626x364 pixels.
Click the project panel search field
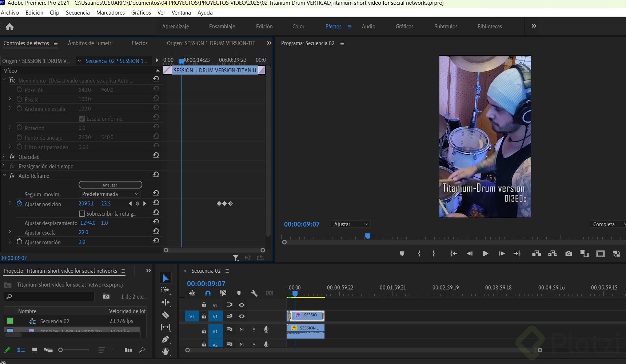[51, 296]
